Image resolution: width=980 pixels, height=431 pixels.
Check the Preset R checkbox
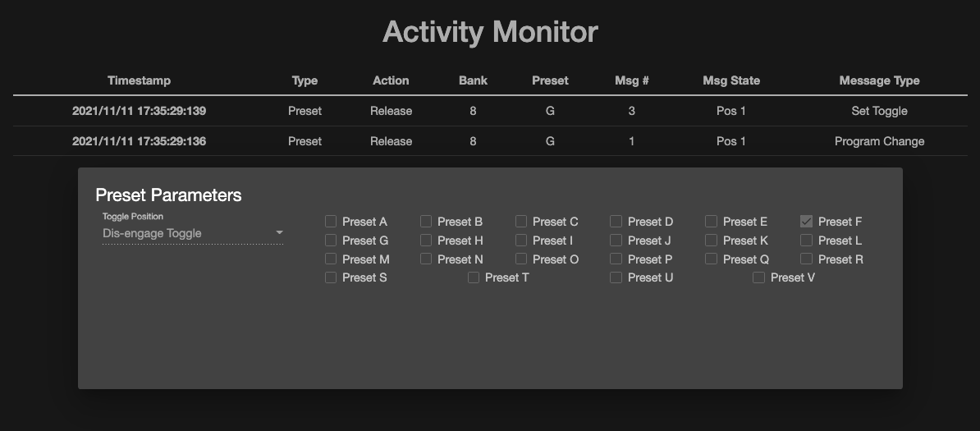coord(806,259)
